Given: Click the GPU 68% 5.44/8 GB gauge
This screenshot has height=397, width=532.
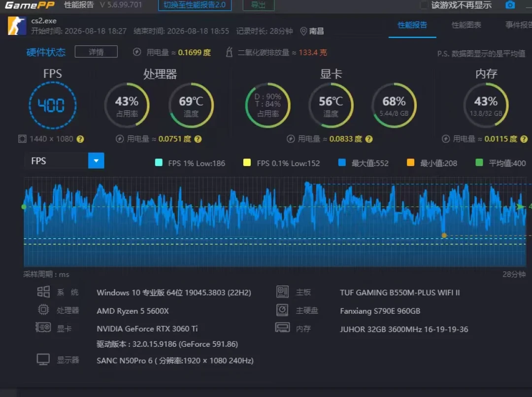Looking at the screenshot, I should coord(394,105).
